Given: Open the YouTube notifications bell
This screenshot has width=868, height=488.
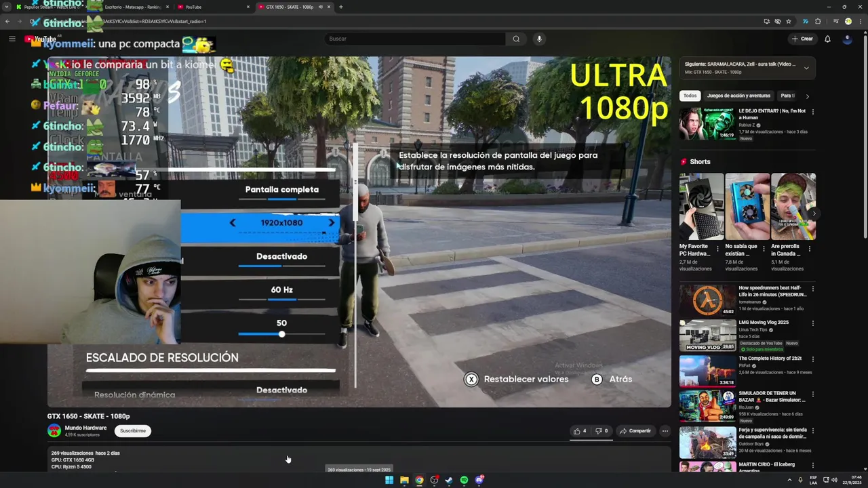Looking at the screenshot, I should (827, 39).
